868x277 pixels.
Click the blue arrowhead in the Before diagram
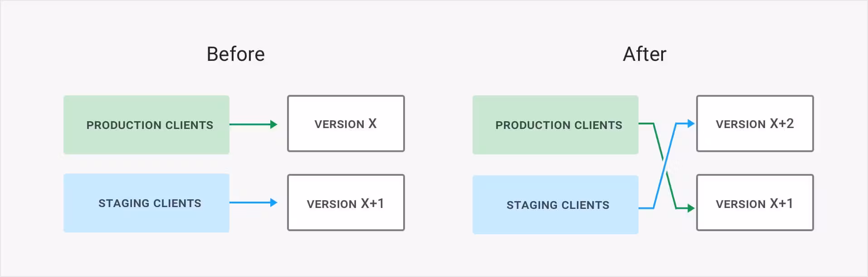point(273,203)
